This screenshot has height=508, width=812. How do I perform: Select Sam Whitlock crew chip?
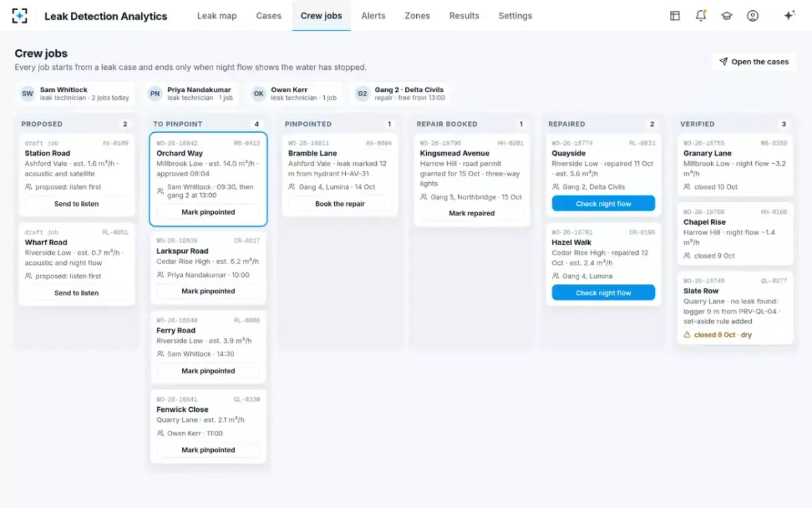pos(76,93)
